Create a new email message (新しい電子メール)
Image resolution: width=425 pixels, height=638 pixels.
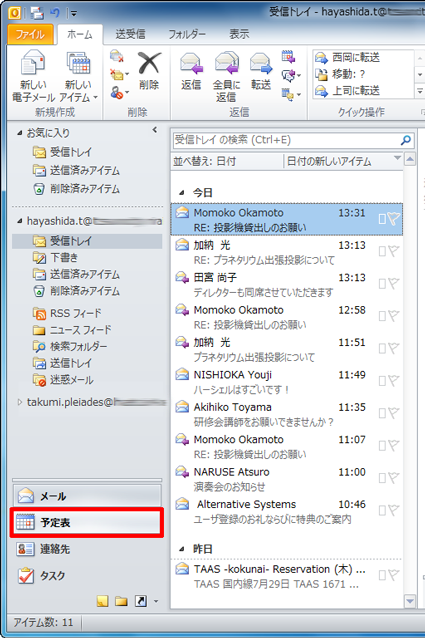(33, 76)
